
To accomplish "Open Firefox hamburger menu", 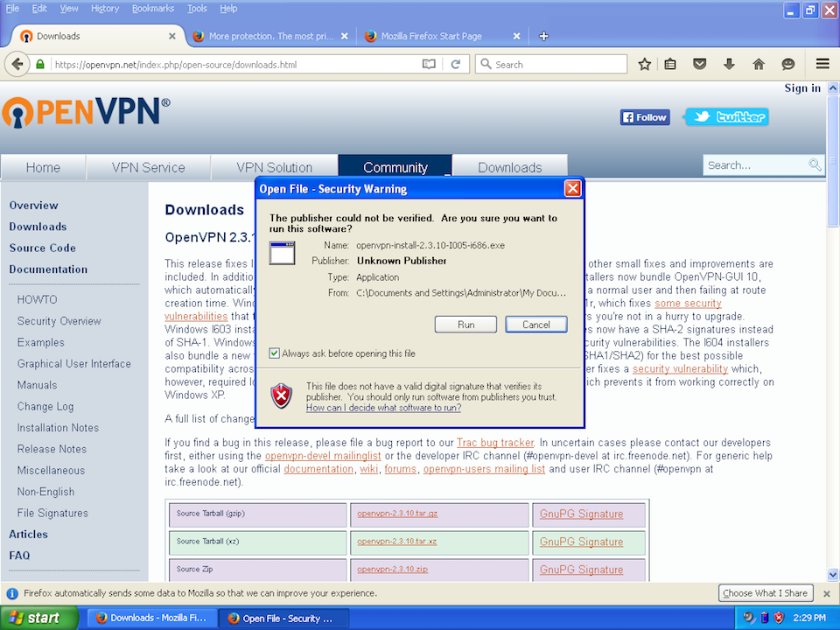I will [x=822, y=64].
